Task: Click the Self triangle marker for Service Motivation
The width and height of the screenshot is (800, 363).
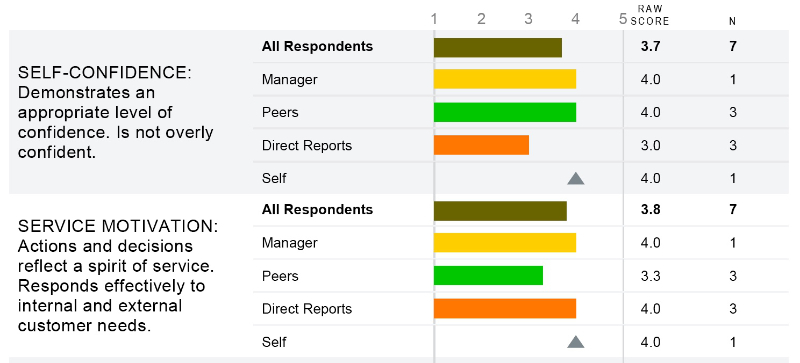Action: point(576,342)
